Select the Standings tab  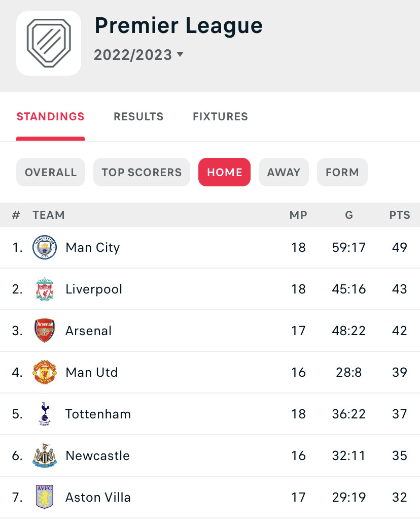tap(51, 116)
